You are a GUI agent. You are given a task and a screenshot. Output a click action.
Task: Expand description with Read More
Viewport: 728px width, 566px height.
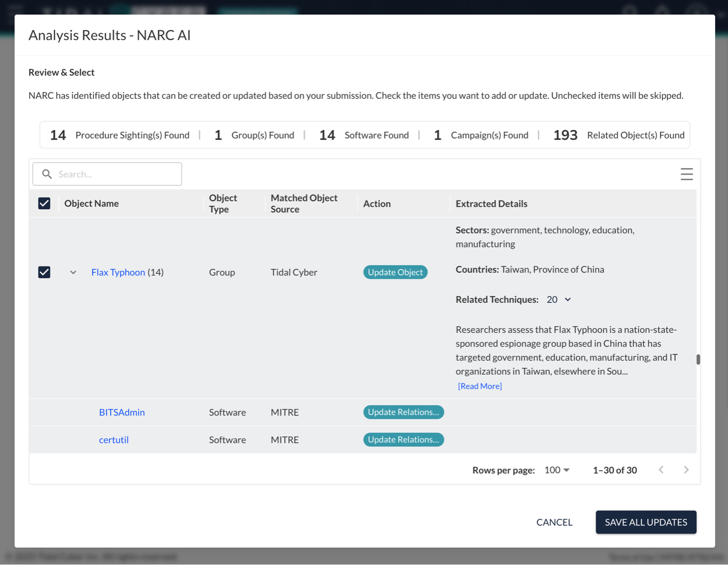(480, 386)
